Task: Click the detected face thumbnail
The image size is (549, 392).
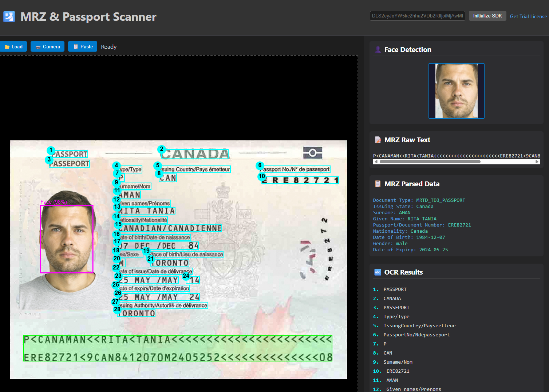Action: coord(457,91)
